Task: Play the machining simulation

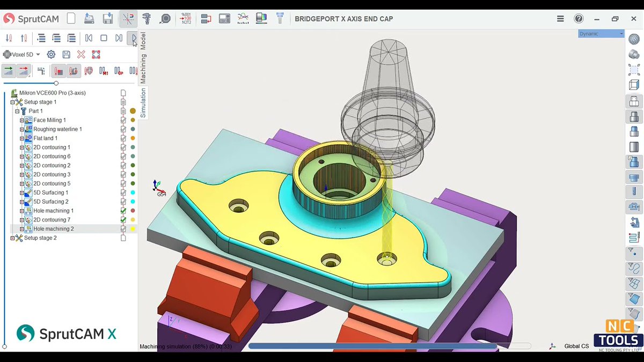Action: (x=133, y=38)
